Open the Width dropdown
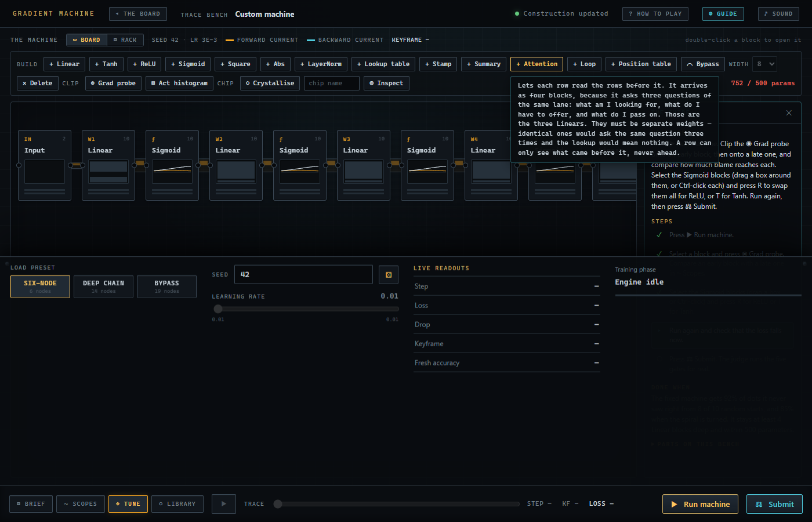 pos(765,64)
